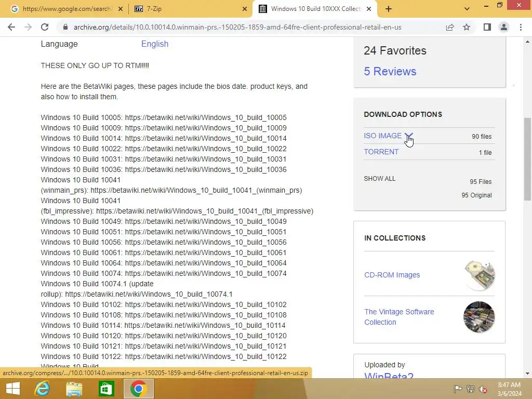The width and height of the screenshot is (532, 399).
Task: Click the page vertical scrollbar thumb
Action: 527,159
